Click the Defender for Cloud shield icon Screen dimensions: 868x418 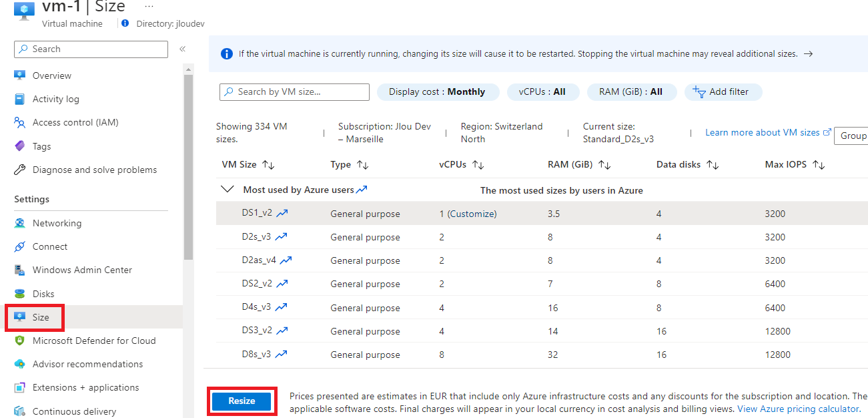coord(20,341)
